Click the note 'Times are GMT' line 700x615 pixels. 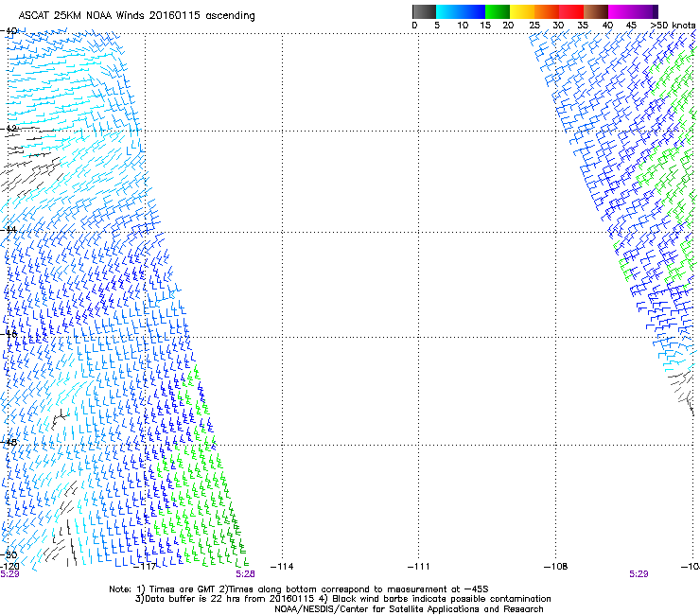point(299,589)
